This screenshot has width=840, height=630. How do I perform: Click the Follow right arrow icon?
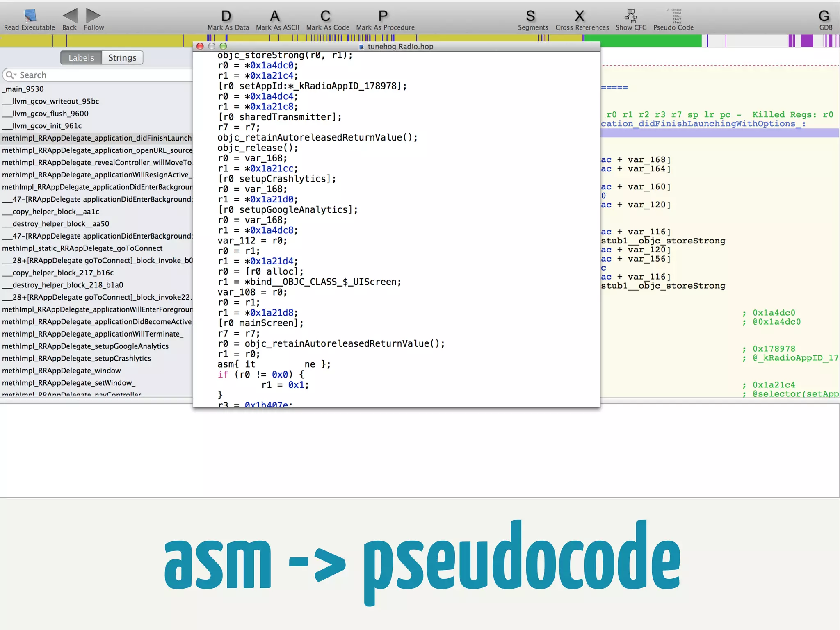93,16
